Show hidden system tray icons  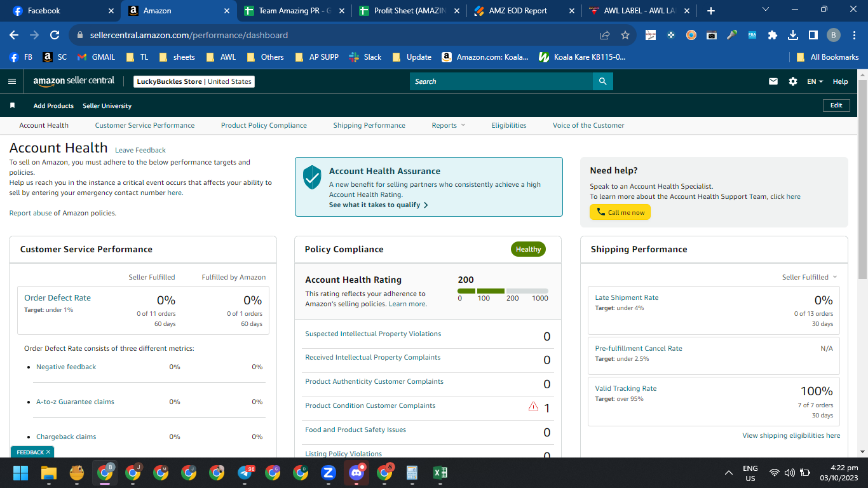pyautogui.click(x=728, y=473)
